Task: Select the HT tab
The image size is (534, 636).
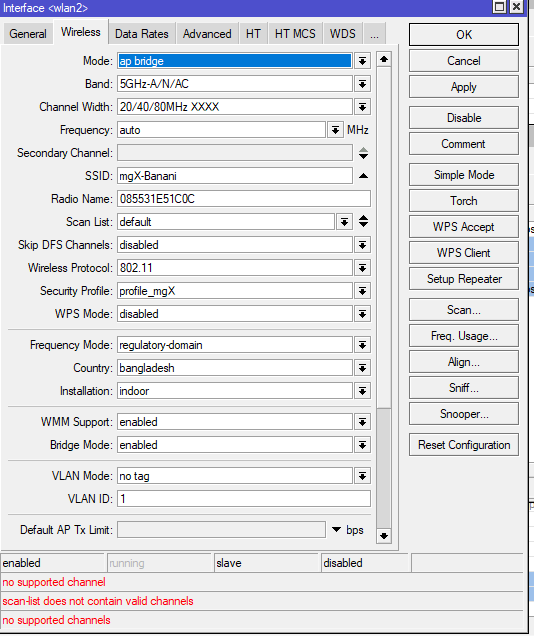Action: [x=253, y=34]
